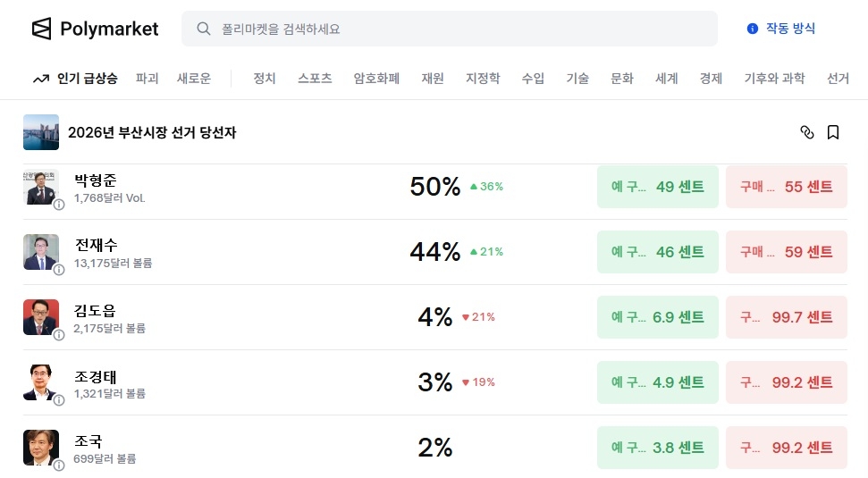Copy market link with chain icon
Image resolution: width=868 pixels, height=478 pixels.
click(807, 132)
